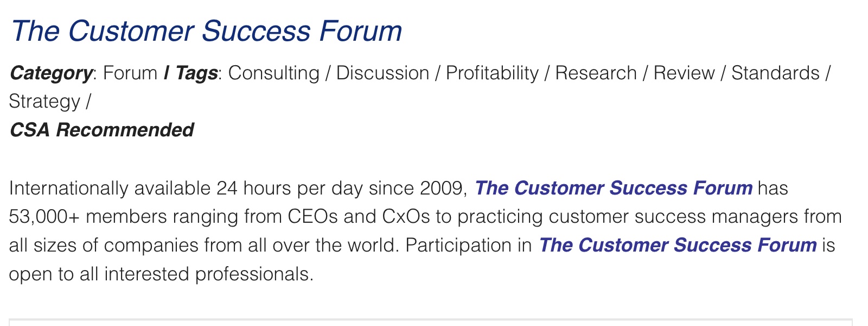
Task: Click the 'open to all interested professionals' text
Action: pyautogui.click(x=161, y=274)
